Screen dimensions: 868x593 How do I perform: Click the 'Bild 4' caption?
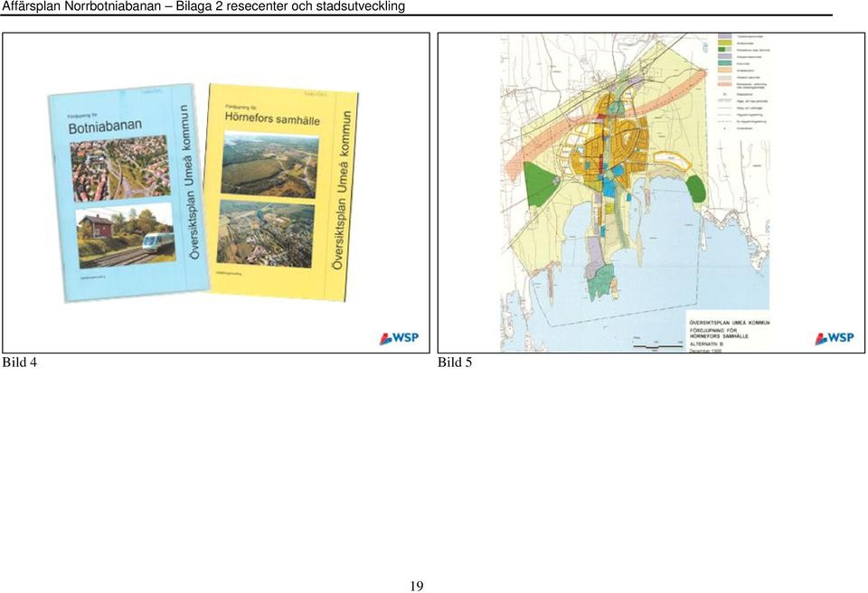click(x=19, y=362)
